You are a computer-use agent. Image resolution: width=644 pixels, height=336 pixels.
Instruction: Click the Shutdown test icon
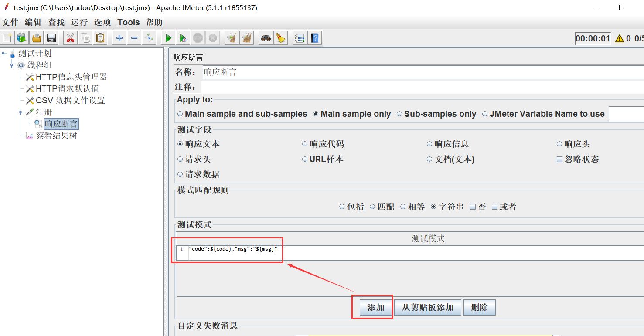click(213, 38)
